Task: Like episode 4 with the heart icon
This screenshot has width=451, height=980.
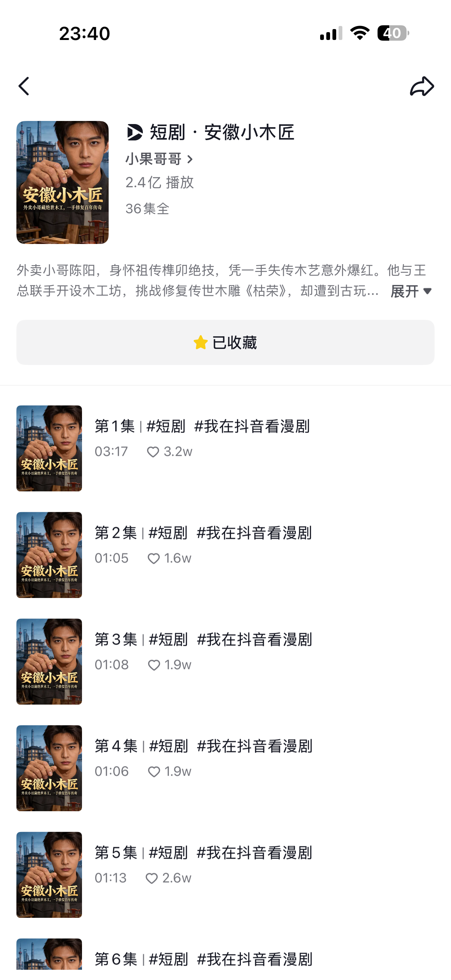Action: tap(154, 772)
